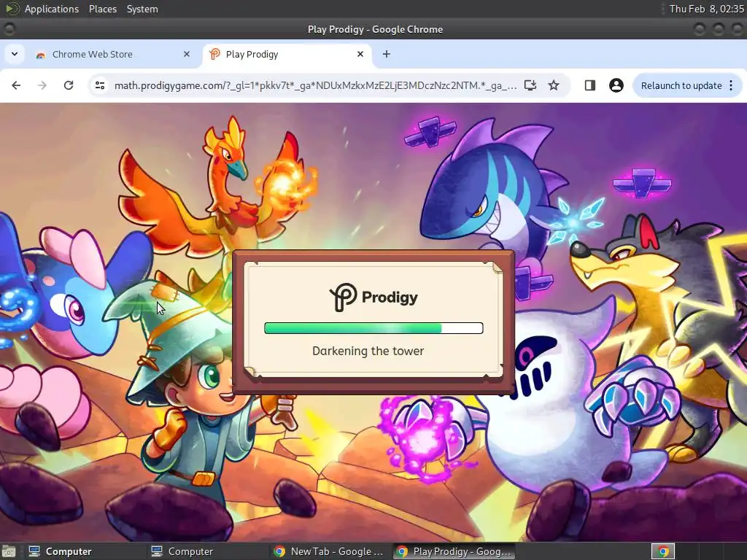Select Play Prodigy taskbar window button
This screenshot has width=747, height=560.
pos(454,551)
